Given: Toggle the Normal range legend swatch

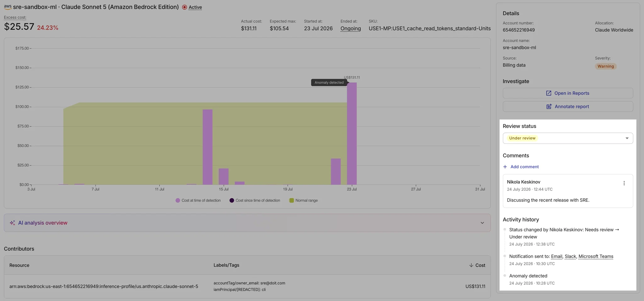Looking at the screenshot, I should point(291,201).
